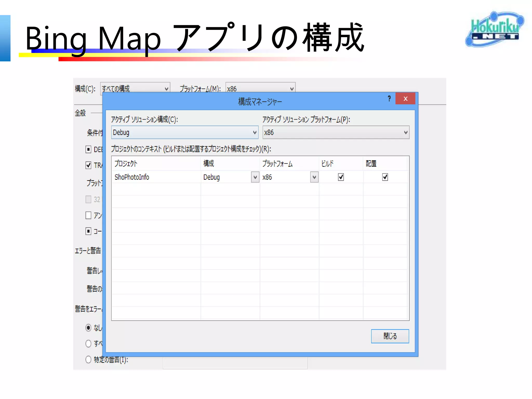This screenshot has height=399, width=532.
Task: Click the 閉じる button
Action: coord(390,336)
